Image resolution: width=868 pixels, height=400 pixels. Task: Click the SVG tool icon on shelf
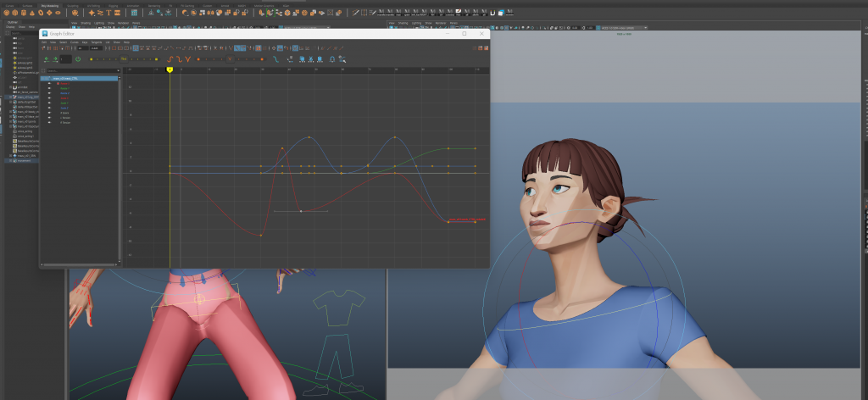pyautogui.click(x=117, y=13)
